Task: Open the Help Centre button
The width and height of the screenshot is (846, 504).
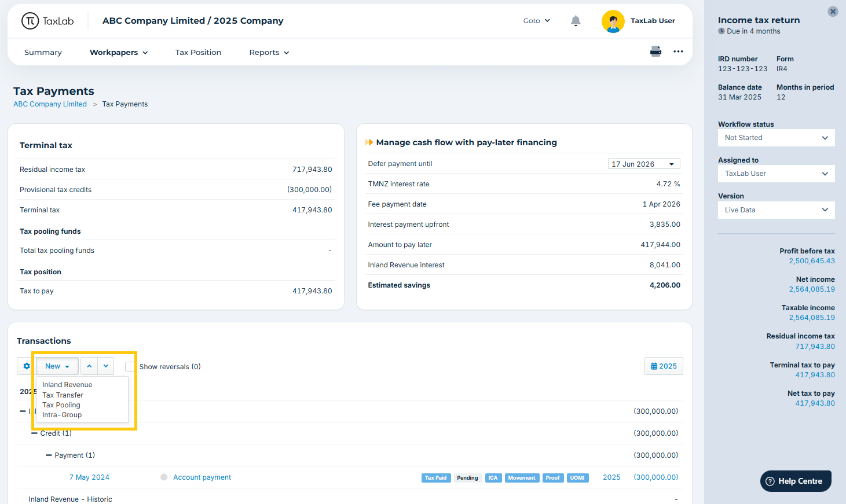Action: (x=796, y=481)
